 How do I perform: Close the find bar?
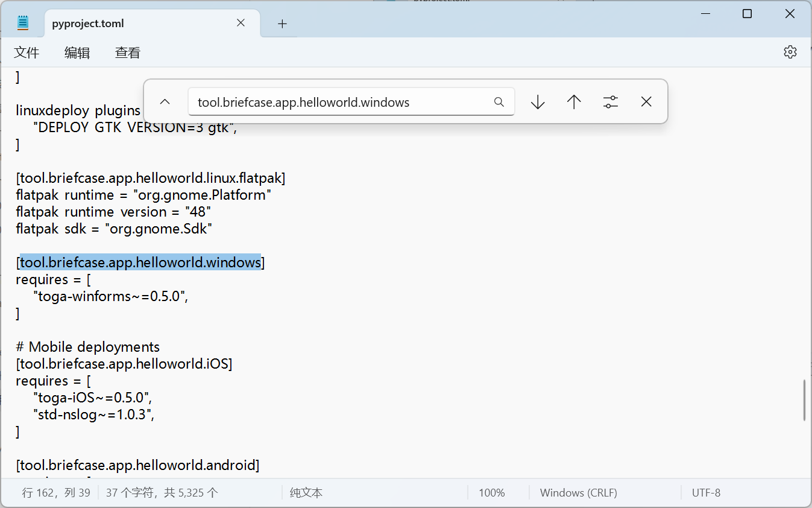(x=646, y=102)
